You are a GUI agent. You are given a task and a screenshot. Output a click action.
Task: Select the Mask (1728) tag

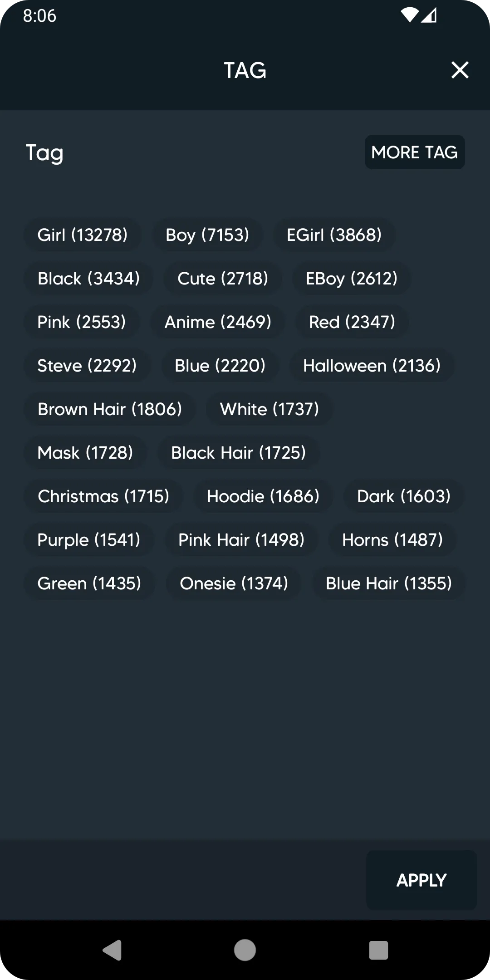85,453
